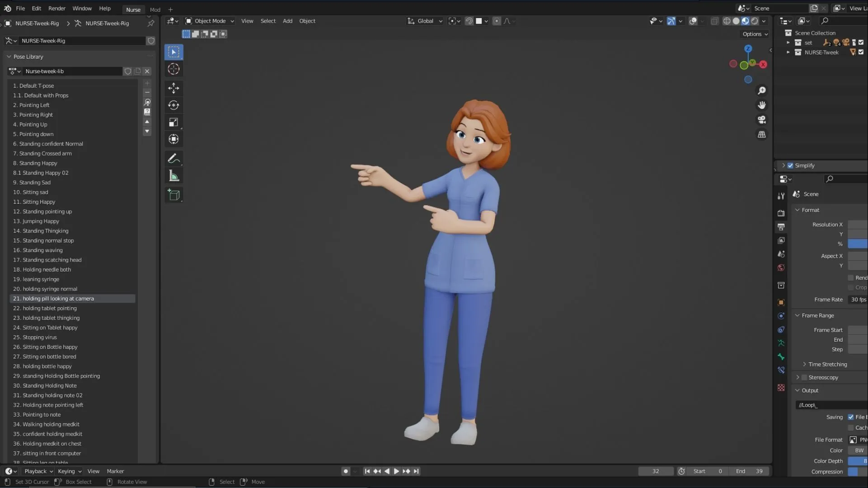
Task: Toggle the set collection's visibility checkbox
Action: point(861,42)
